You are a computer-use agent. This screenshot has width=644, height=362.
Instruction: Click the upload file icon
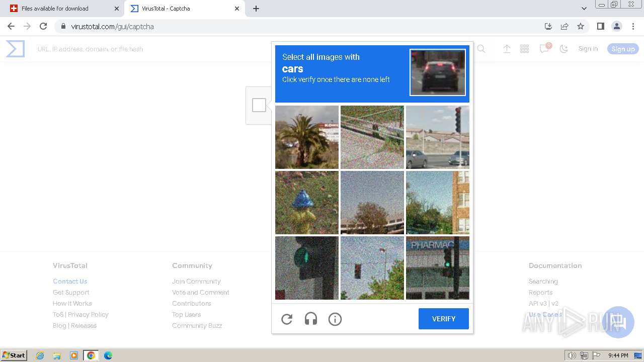click(x=507, y=49)
